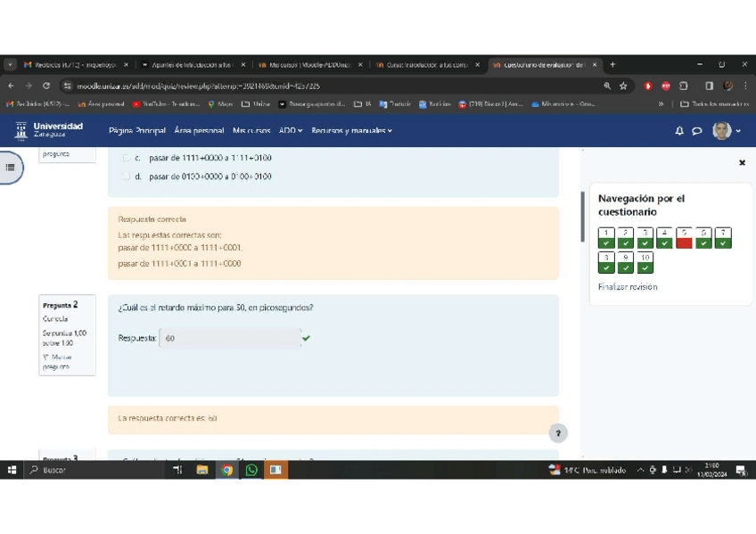Bookmark this page with the star icon
756x534 pixels.
(623, 86)
